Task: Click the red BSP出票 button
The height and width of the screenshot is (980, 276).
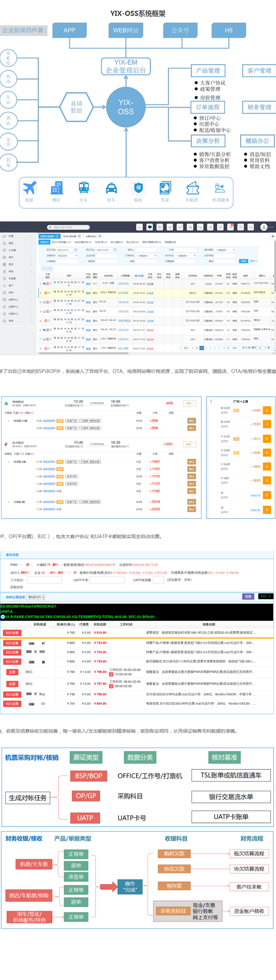Action: (x=12, y=633)
